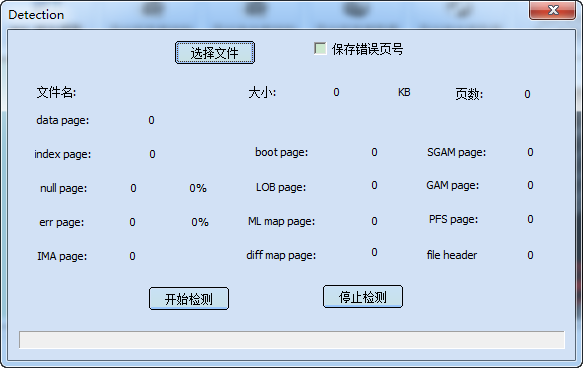Click the 选择文件 button
Image resolution: width=583 pixels, height=368 pixels.
[215, 53]
